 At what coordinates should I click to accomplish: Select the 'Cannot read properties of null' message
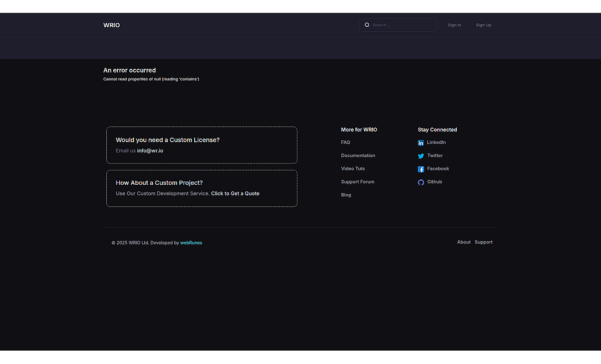151,79
